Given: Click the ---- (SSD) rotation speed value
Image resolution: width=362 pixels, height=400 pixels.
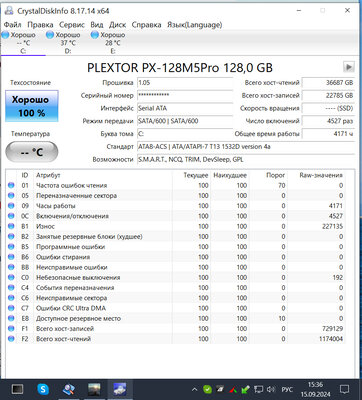Looking at the screenshot, I should pyautogui.click(x=328, y=108).
